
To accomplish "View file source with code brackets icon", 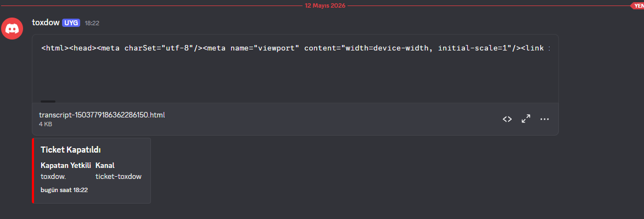I will click(507, 119).
